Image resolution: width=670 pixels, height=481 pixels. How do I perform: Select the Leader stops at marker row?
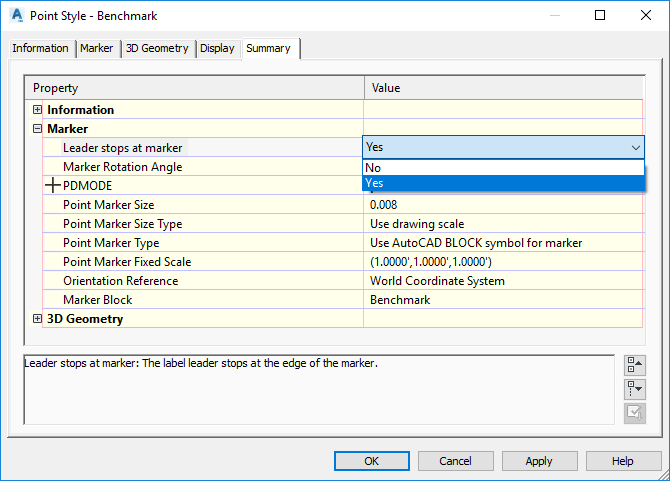click(x=203, y=147)
